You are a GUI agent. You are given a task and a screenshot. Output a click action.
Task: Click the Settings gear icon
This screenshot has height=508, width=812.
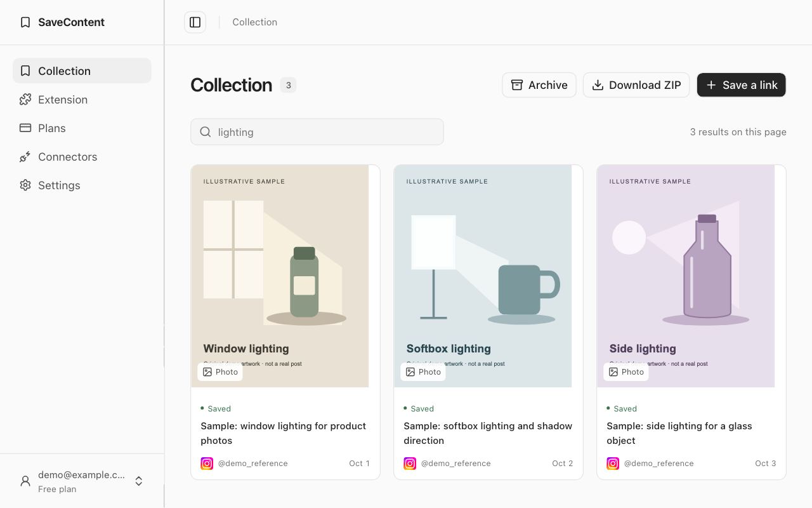coord(25,185)
